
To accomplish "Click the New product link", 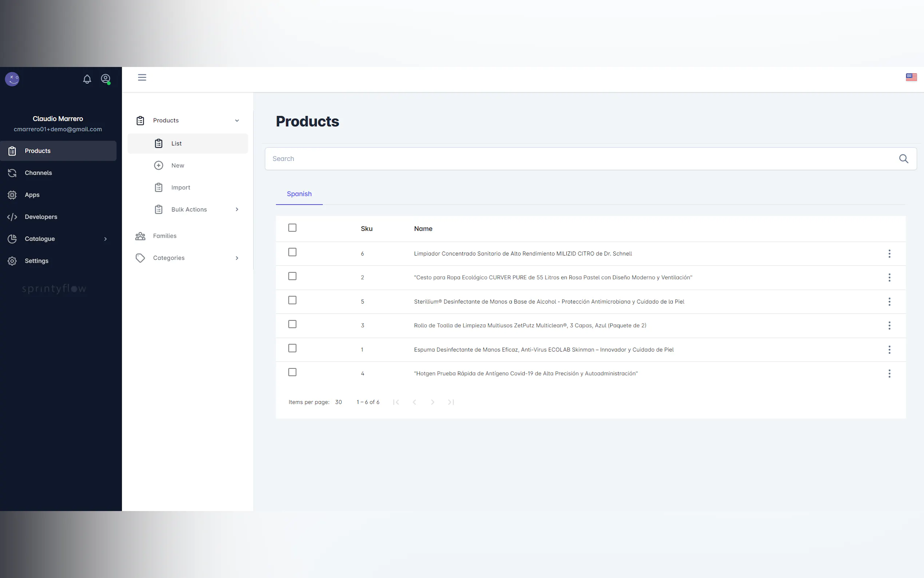I will click(x=178, y=166).
